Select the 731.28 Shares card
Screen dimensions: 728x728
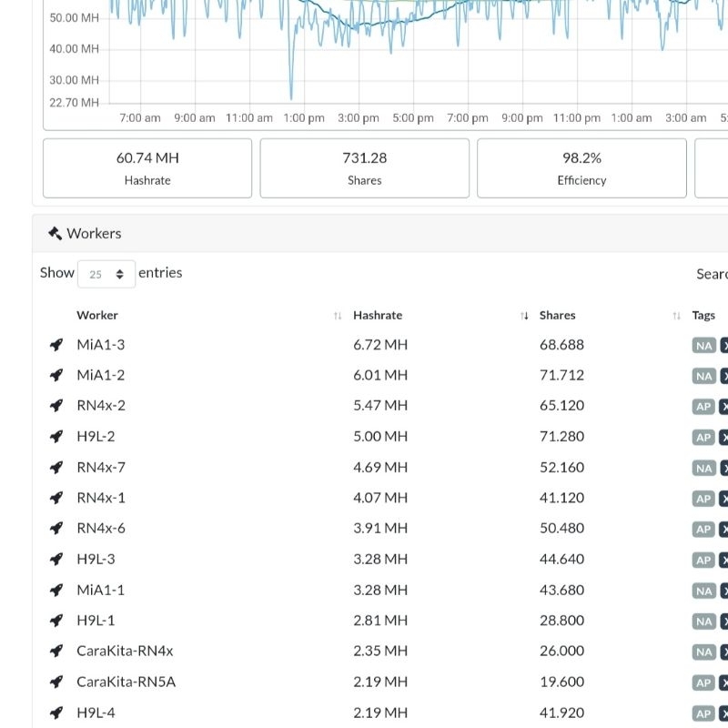coord(365,168)
